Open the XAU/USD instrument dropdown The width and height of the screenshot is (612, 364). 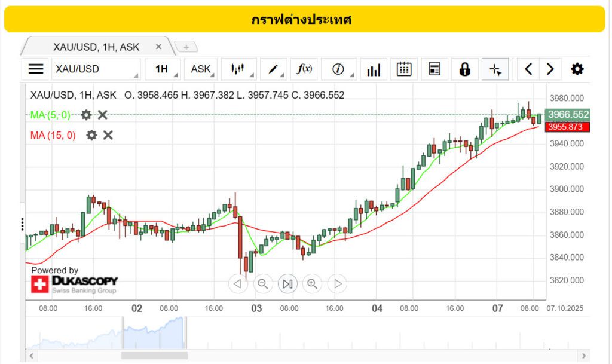point(96,69)
